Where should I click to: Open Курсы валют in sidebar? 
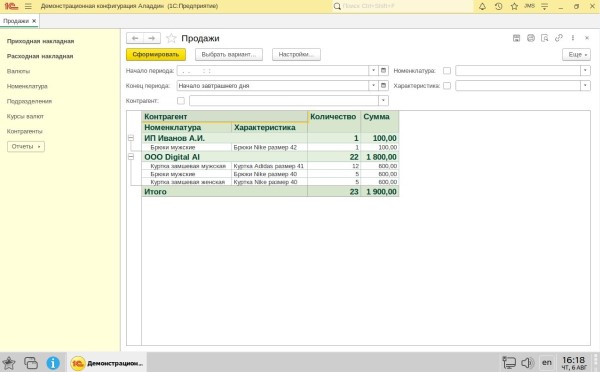[x=25, y=116]
